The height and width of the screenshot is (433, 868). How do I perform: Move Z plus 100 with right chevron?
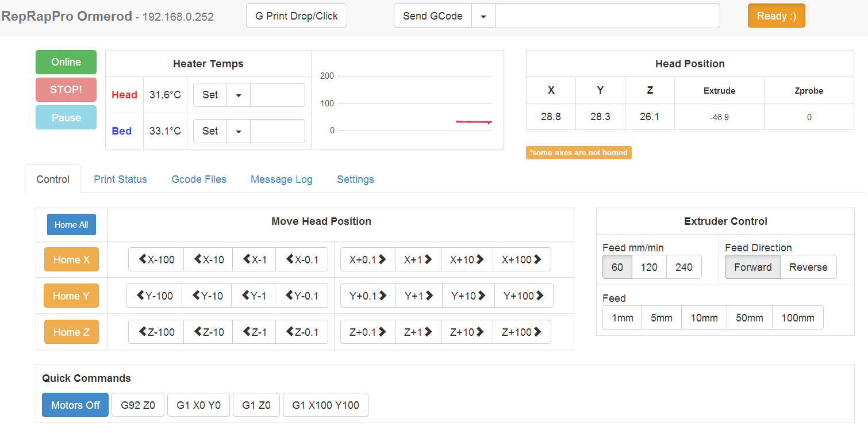pyautogui.click(x=521, y=332)
